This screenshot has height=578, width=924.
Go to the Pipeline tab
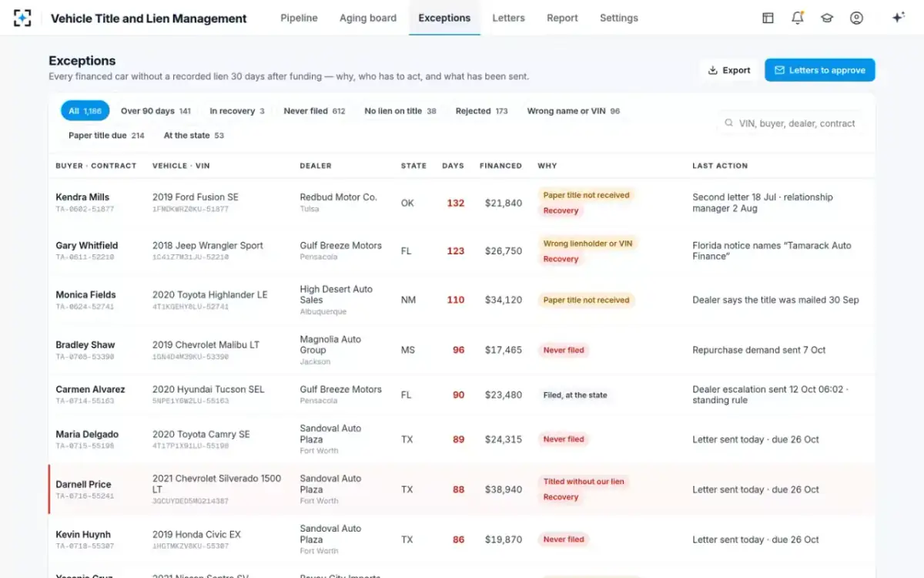(300, 18)
